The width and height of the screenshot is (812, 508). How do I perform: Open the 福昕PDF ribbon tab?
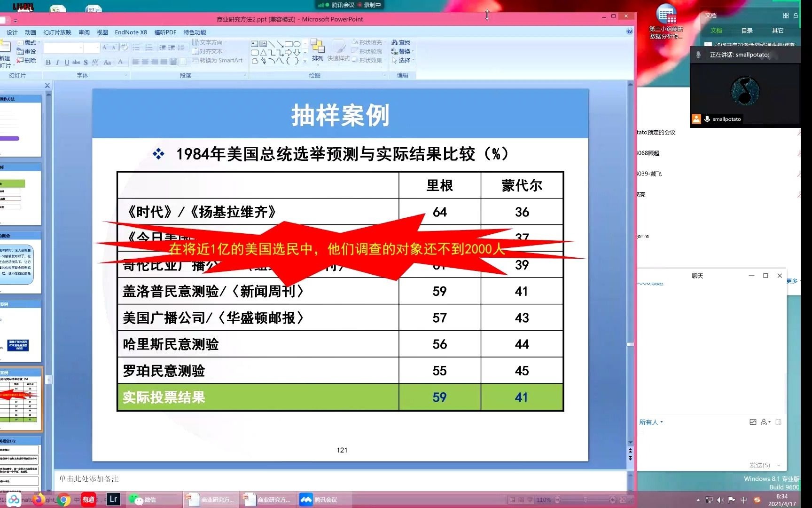point(165,32)
